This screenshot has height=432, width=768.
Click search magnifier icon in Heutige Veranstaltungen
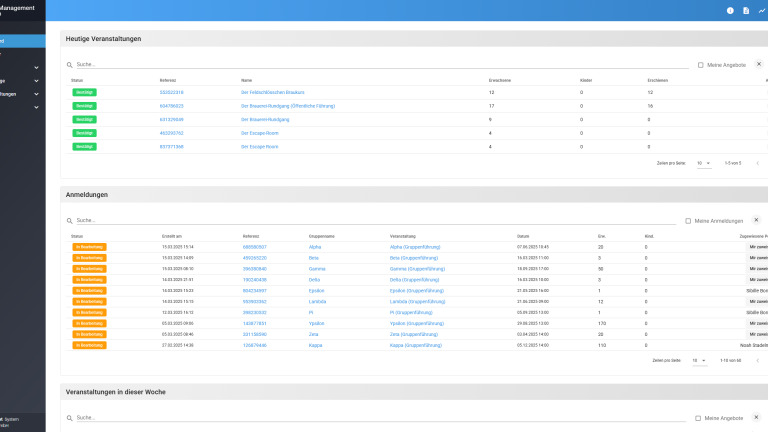[x=69, y=65]
